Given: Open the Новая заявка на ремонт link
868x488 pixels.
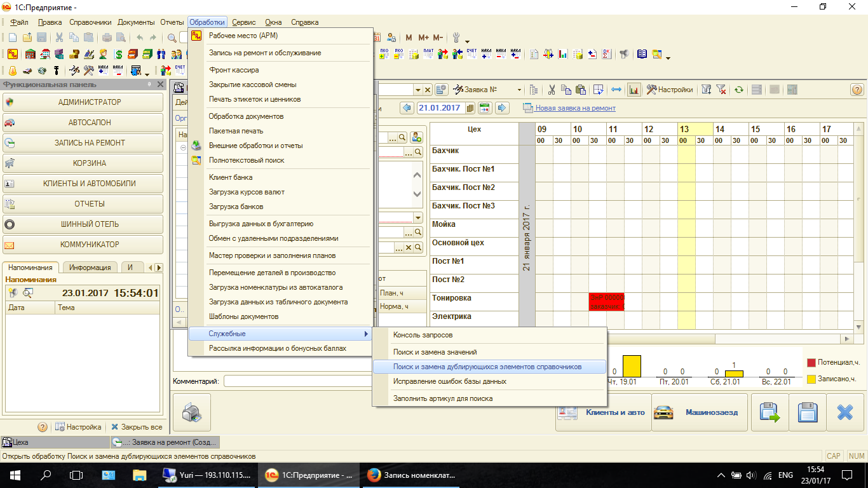Looking at the screenshot, I should tap(575, 108).
